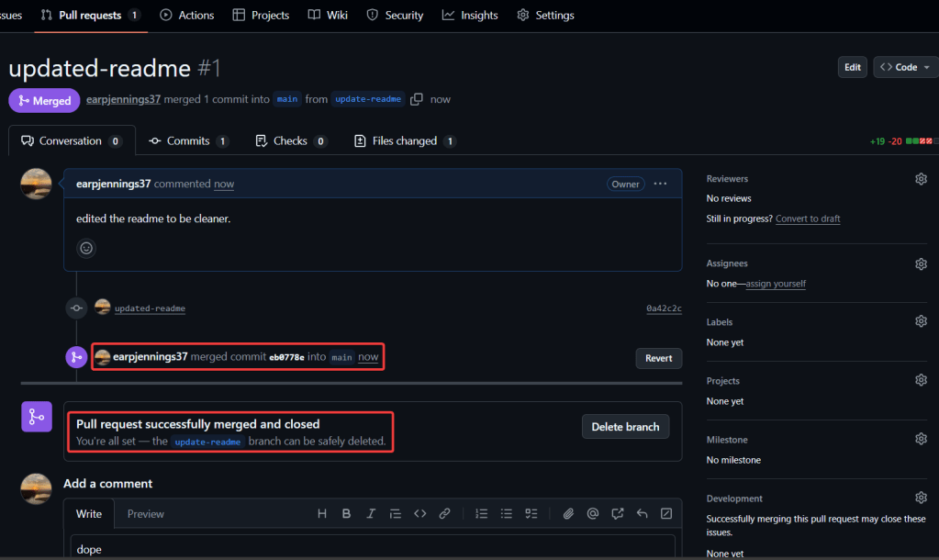
Task: Switch to the comment Preview tab
Action: click(145, 514)
